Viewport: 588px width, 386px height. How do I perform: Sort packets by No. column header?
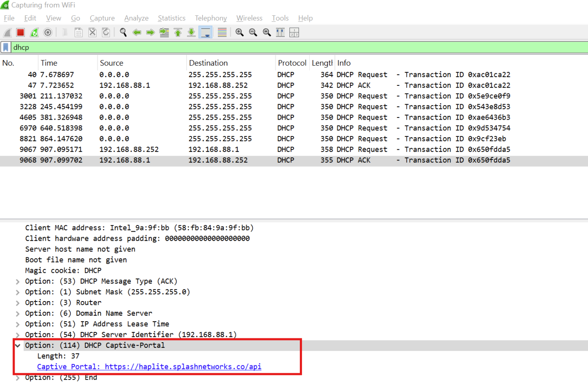(19, 63)
